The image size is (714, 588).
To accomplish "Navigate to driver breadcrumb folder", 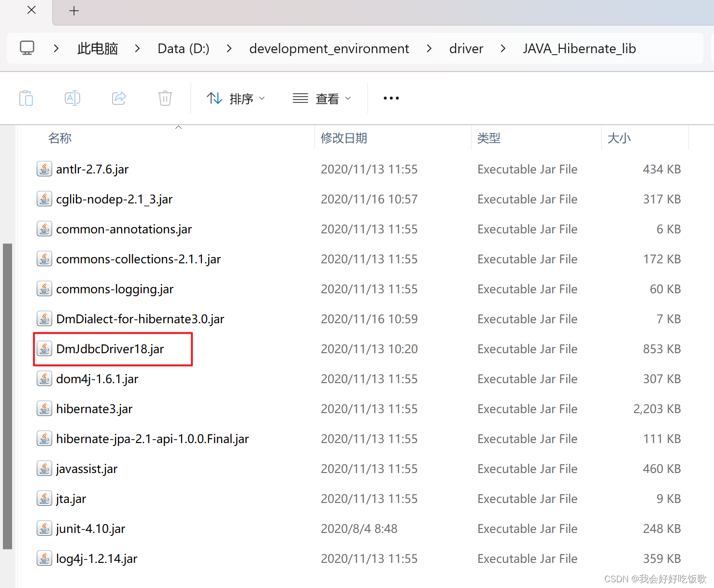I will [x=466, y=48].
